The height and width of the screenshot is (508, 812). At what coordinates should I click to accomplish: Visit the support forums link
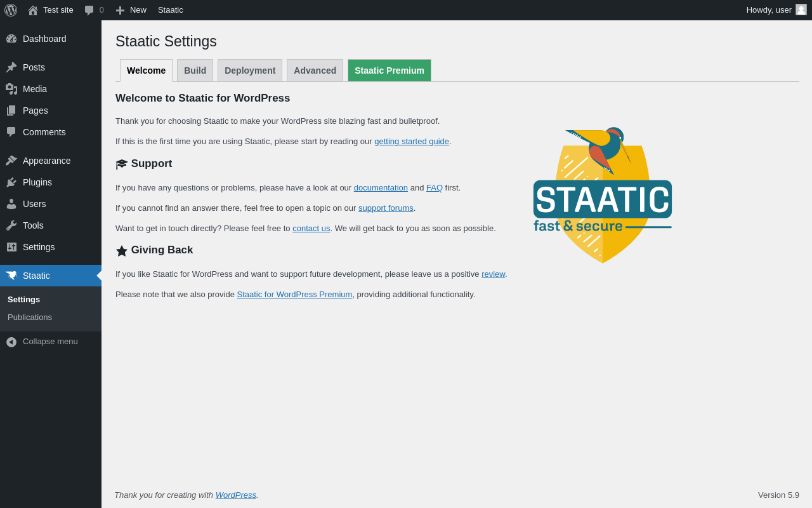click(x=386, y=208)
